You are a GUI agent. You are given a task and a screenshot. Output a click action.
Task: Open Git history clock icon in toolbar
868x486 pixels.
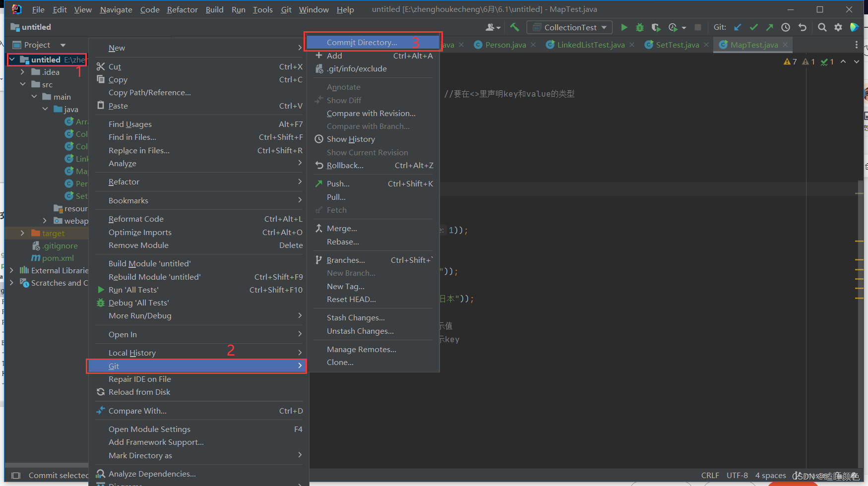[786, 27]
